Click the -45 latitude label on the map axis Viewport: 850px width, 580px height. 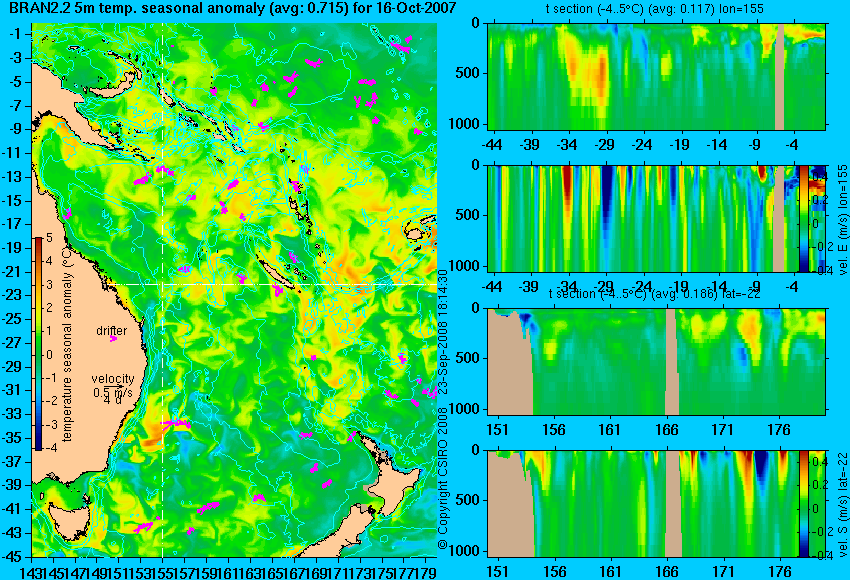13,556
